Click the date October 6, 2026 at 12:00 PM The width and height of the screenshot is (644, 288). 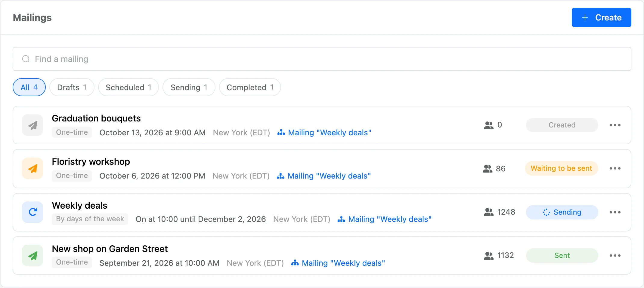pos(152,176)
